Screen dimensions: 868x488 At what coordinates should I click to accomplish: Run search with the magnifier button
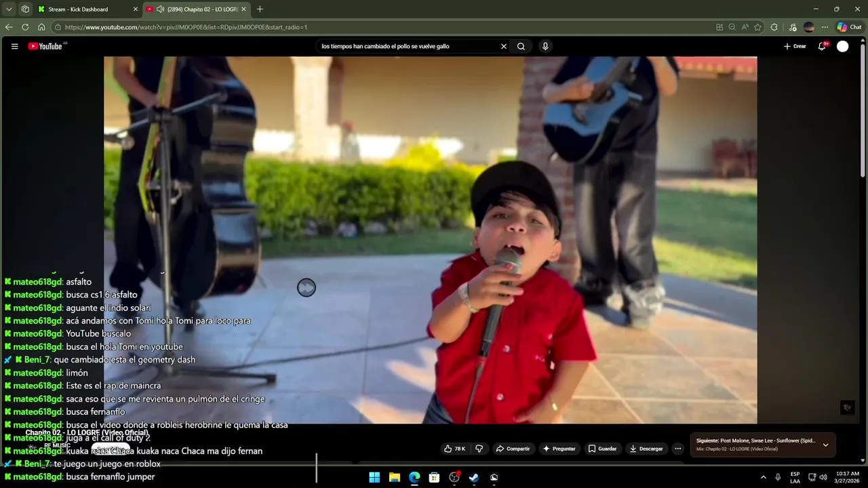coord(521,46)
